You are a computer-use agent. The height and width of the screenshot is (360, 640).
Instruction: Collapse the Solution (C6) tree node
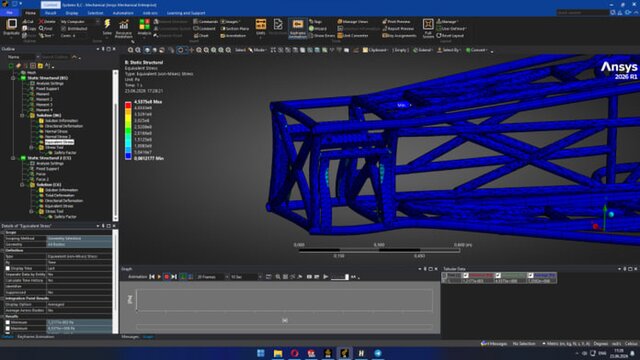22,185
